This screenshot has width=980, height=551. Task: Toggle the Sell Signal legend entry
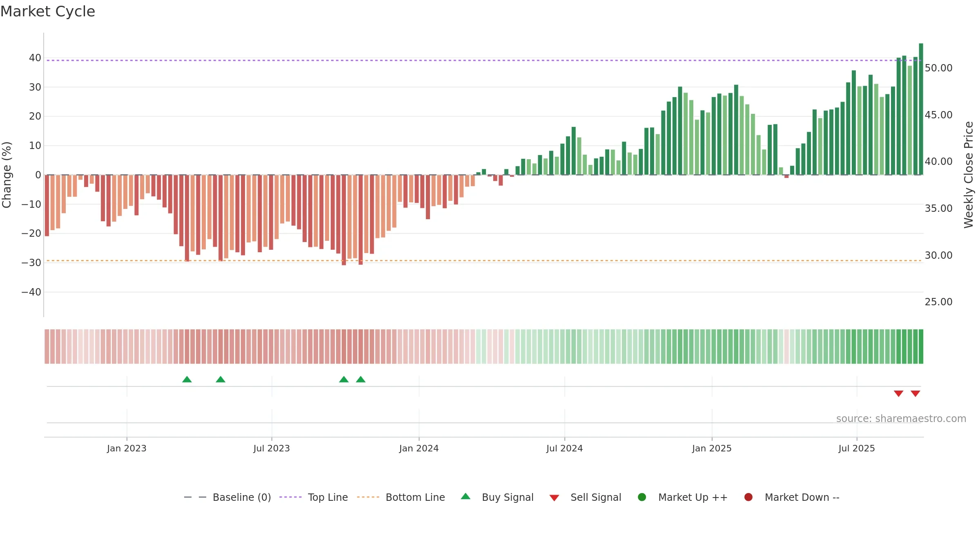585,497
